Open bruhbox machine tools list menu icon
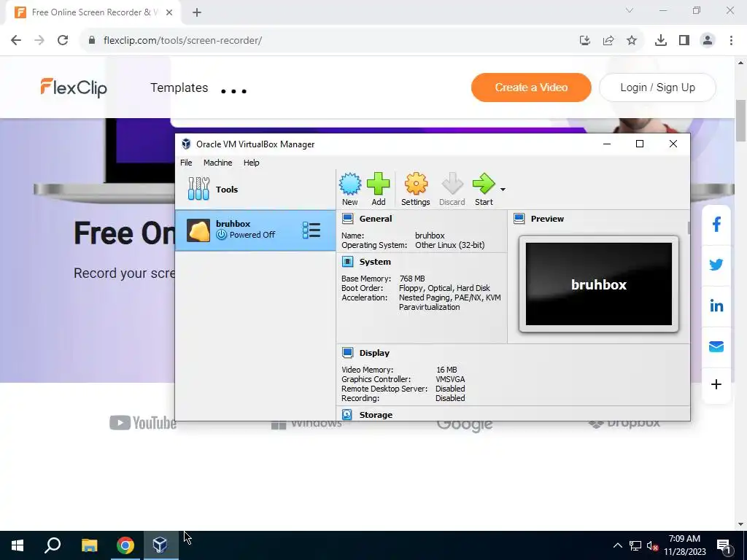This screenshot has width=747, height=560. (x=311, y=230)
